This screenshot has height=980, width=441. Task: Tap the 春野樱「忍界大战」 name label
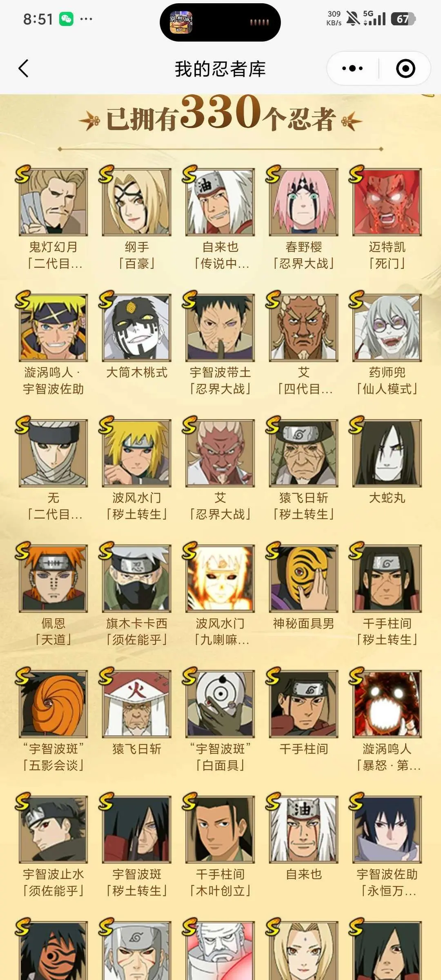point(303,255)
